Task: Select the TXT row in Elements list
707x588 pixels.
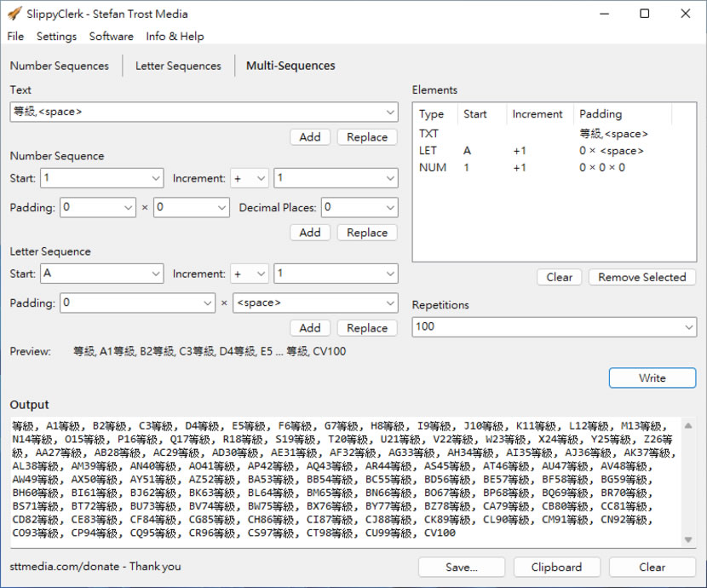Action: [x=555, y=134]
